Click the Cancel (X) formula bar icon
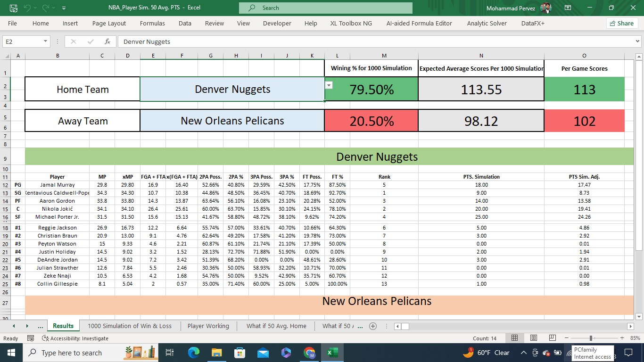The height and width of the screenshot is (362, 644). tap(73, 41)
